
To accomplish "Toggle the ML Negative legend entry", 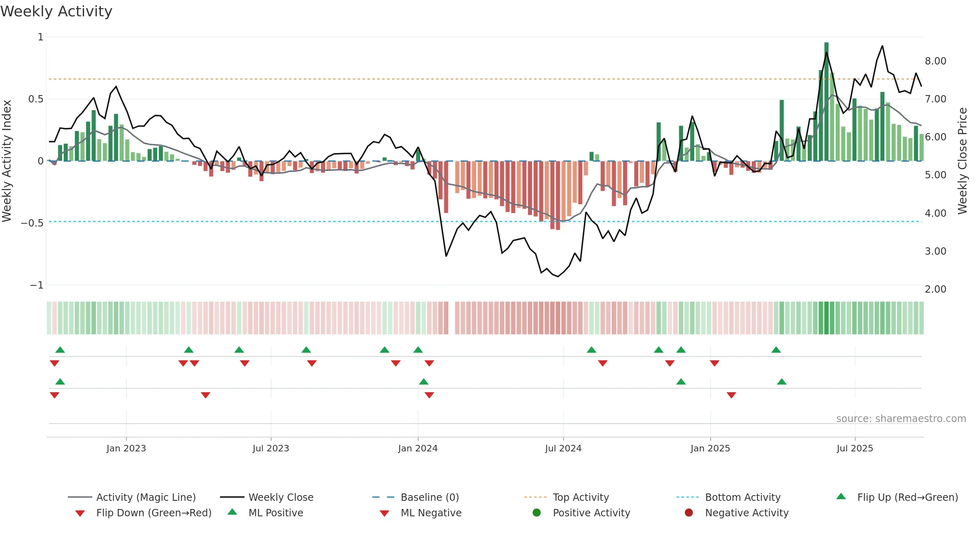I will (x=420, y=513).
